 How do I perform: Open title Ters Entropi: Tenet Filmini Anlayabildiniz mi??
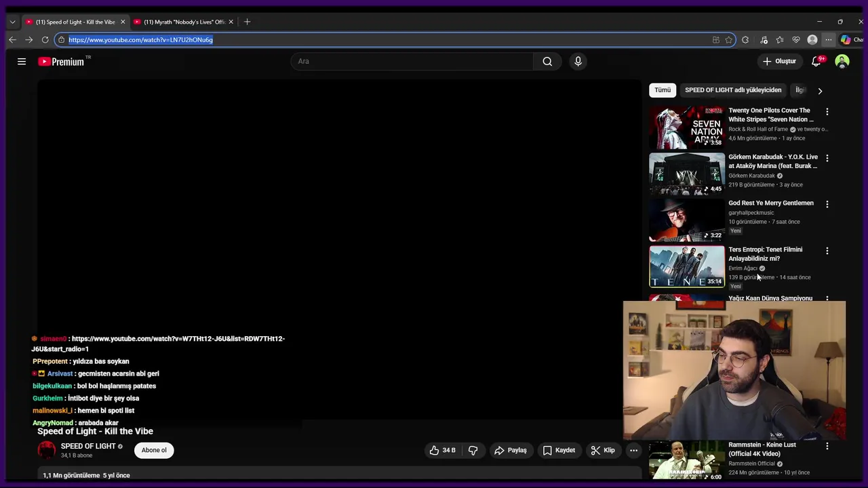click(x=765, y=253)
